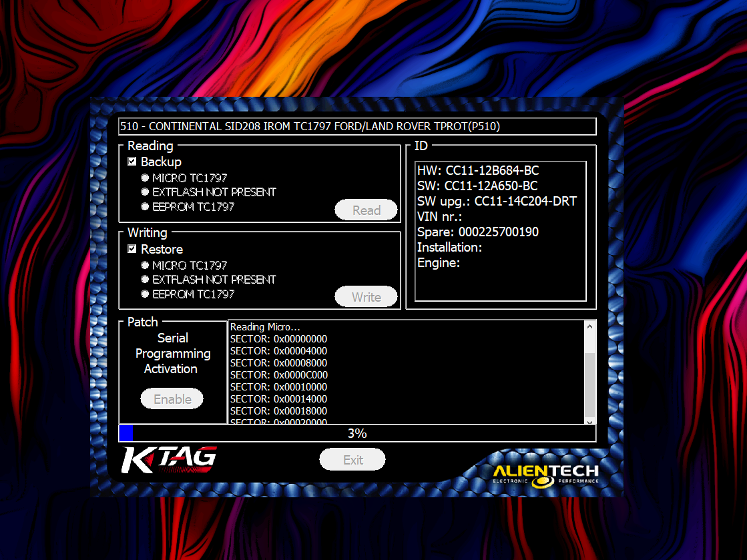The width and height of the screenshot is (747, 560).
Task: Select MICRO TC1797 under Writing
Action: 145,265
